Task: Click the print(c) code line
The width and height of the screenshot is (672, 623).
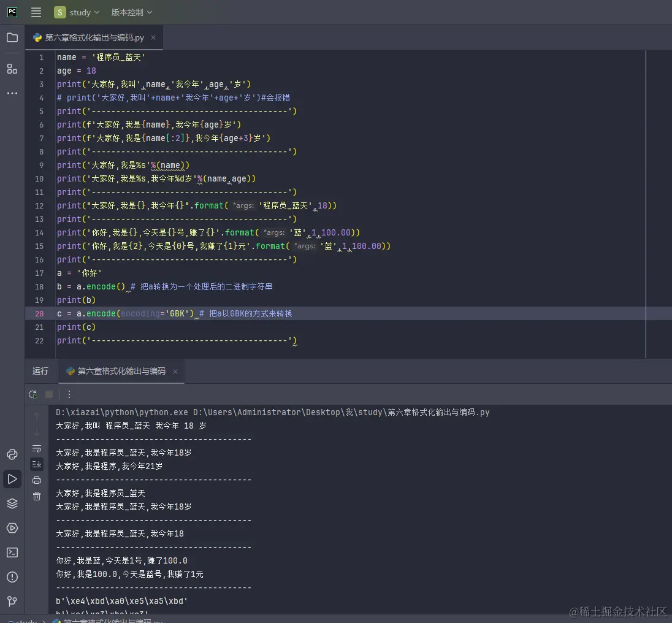Action: point(76,327)
